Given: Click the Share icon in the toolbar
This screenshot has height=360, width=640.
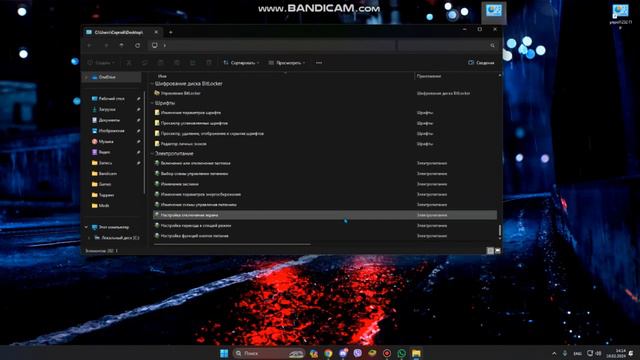Looking at the screenshot, I should [193, 63].
